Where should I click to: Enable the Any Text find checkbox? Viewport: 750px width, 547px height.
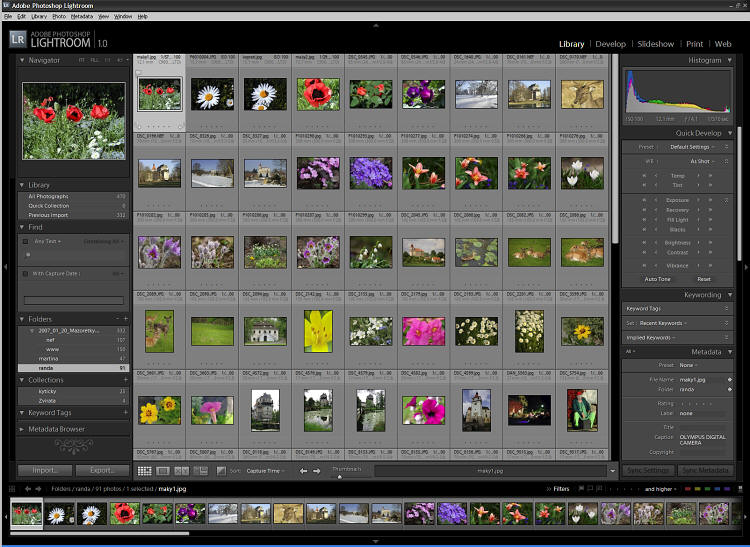tap(26, 241)
